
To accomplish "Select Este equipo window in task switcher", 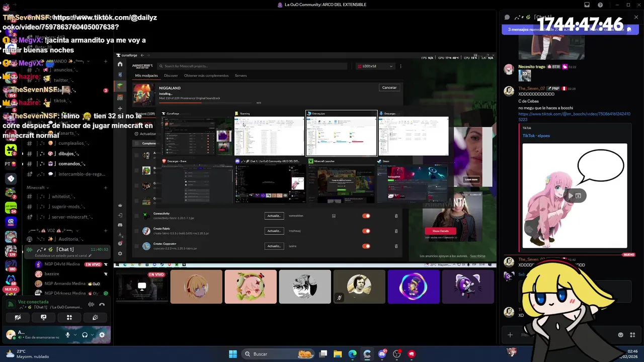I will click(x=341, y=133).
